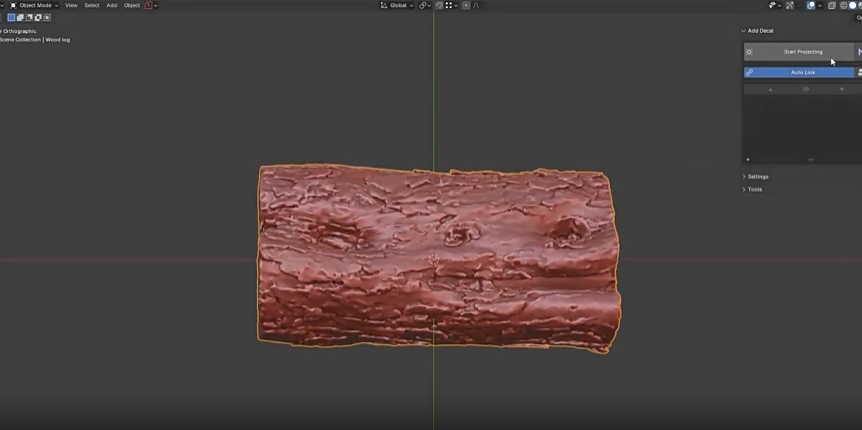
Task: Toggle proportional editing icon
Action: point(466,5)
